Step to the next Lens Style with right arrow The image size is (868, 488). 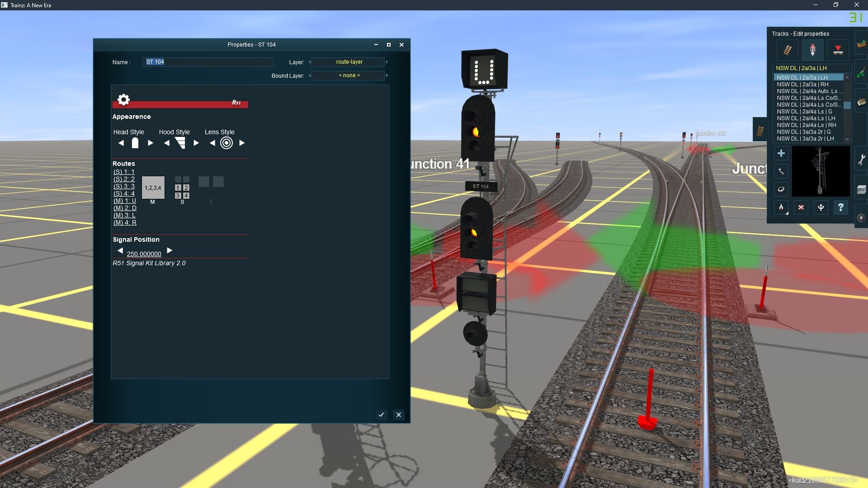(241, 142)
